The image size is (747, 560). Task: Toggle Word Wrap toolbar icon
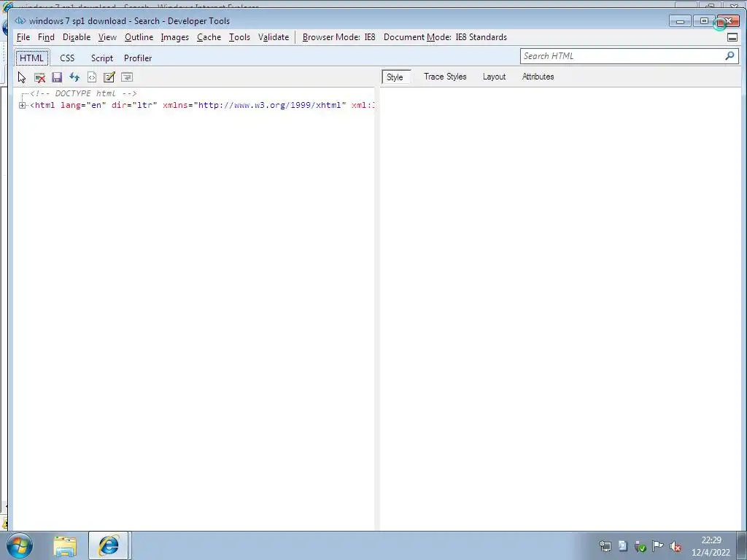(127, 77)
